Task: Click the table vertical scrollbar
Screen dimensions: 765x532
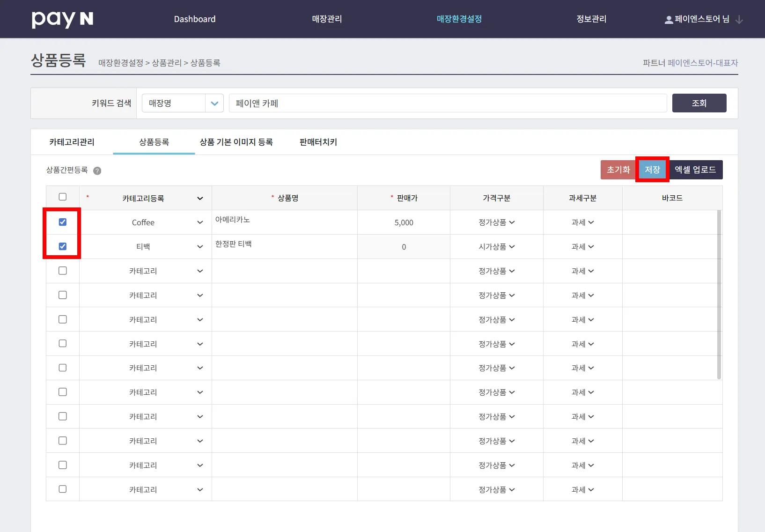Action: (x=719, y=295)
